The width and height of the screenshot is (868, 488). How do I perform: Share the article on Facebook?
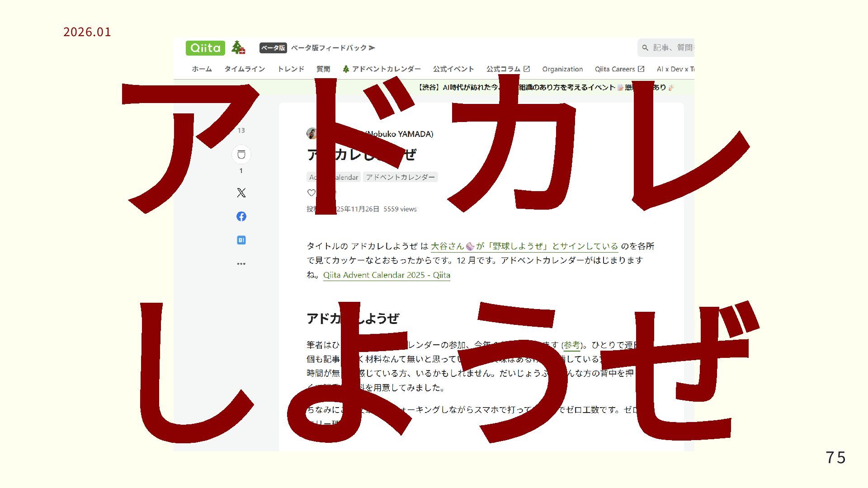(241, 216)
